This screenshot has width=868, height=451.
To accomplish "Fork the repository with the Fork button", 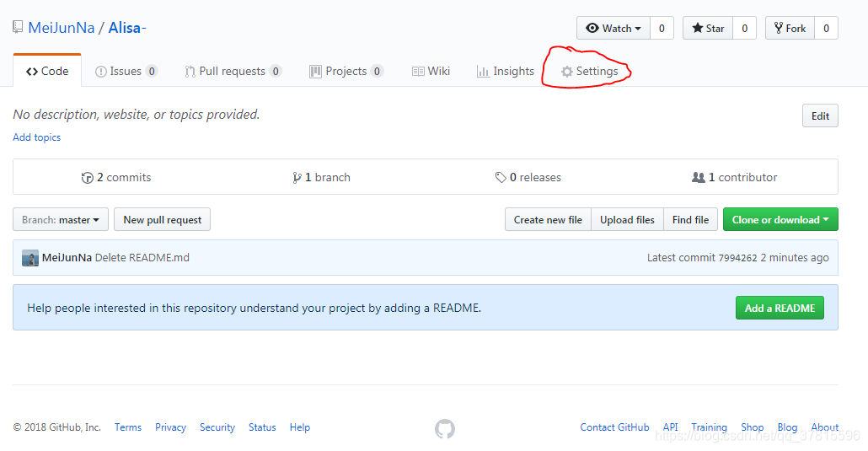I will pos(790,29).
